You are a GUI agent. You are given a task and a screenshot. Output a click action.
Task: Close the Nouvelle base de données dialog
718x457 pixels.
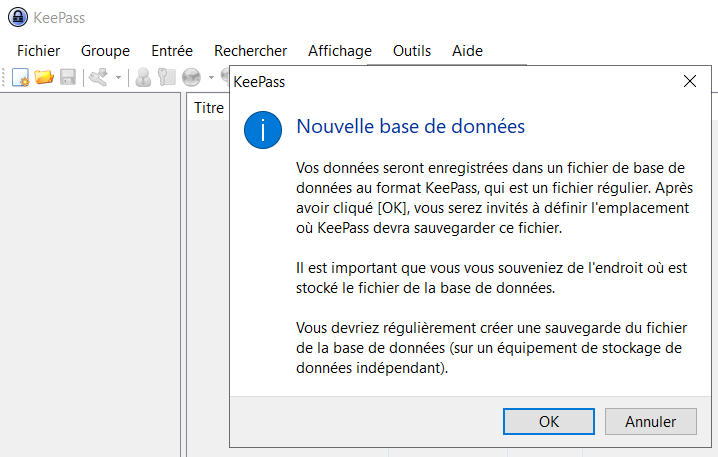click(689, 82)
